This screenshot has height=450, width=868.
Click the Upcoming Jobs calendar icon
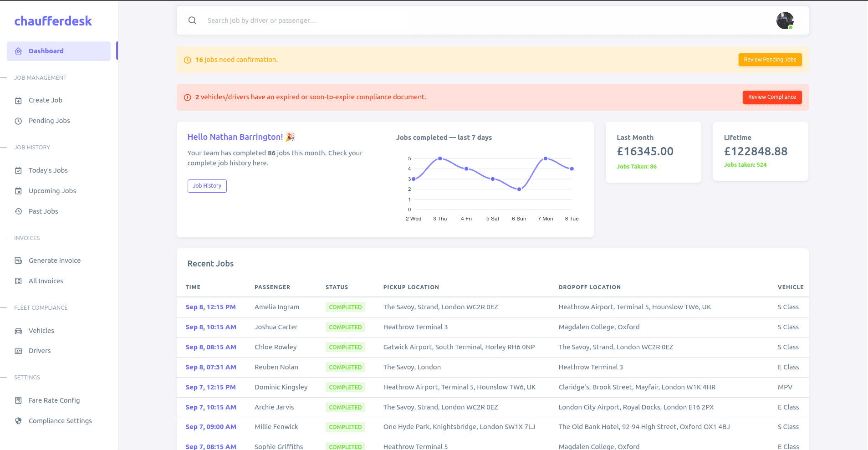click(18, 191)
